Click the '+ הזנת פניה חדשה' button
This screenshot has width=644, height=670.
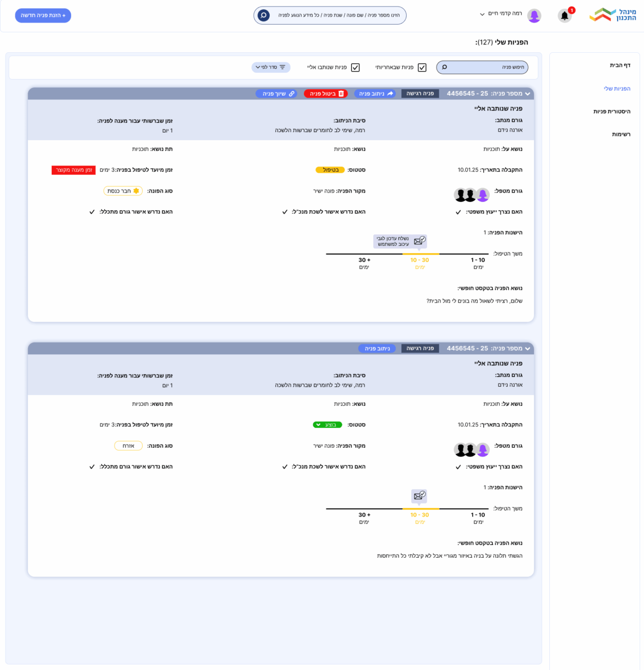point(43,15)
